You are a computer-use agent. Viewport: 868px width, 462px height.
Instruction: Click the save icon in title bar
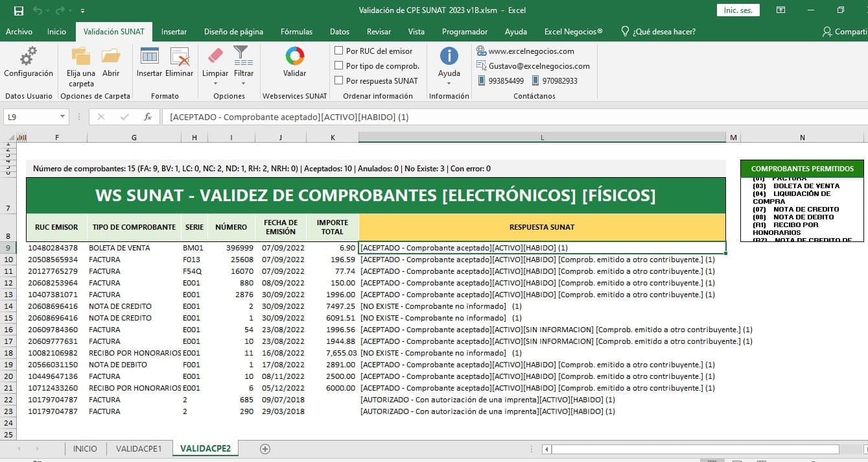[18, 10]
